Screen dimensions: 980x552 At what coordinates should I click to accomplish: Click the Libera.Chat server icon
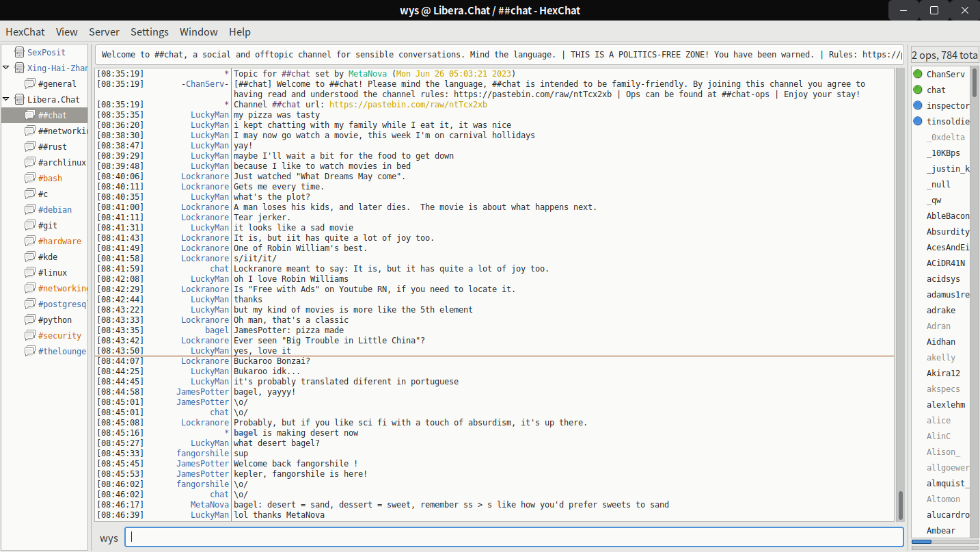(19, 99)
